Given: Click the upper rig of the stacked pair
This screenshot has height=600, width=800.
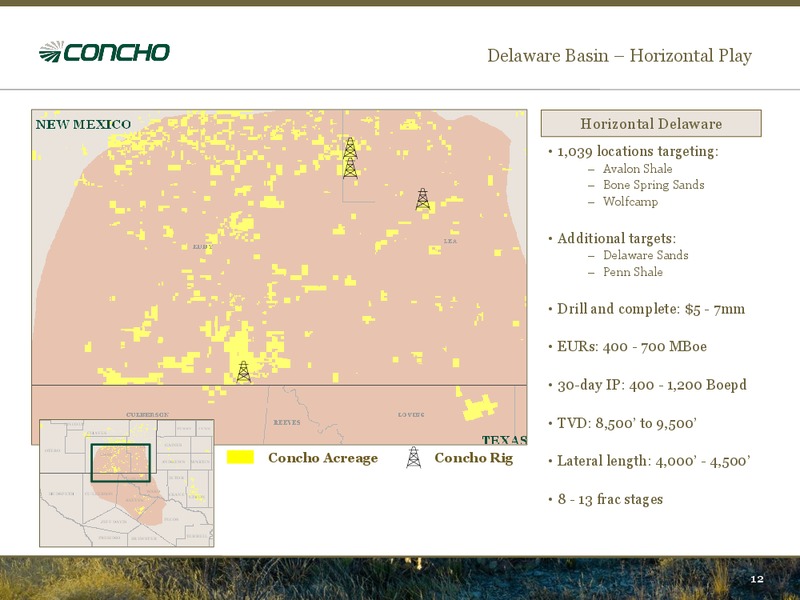Looking at the screenshot, I should (350, 148).
